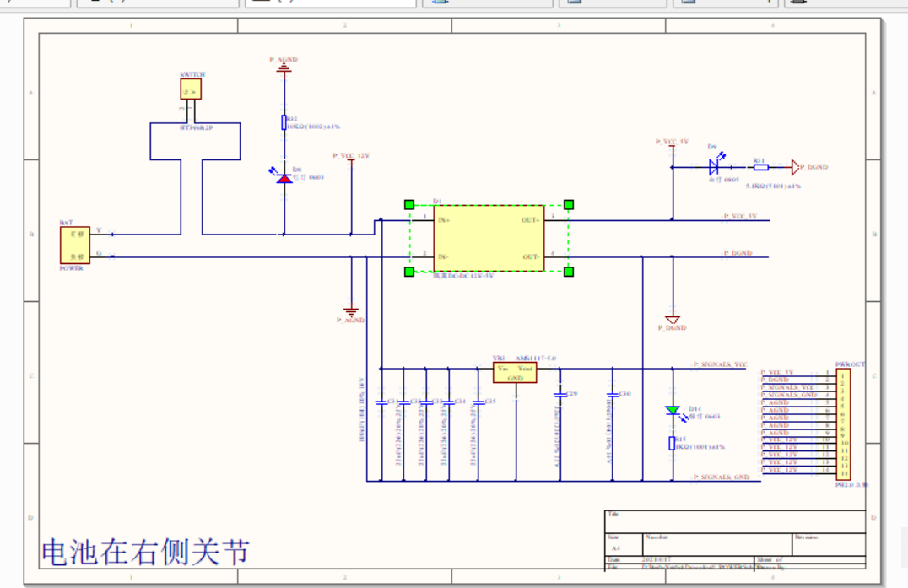
Task: Click the AMS1117-5.0 part label
Action: click(x=536, y=359)
